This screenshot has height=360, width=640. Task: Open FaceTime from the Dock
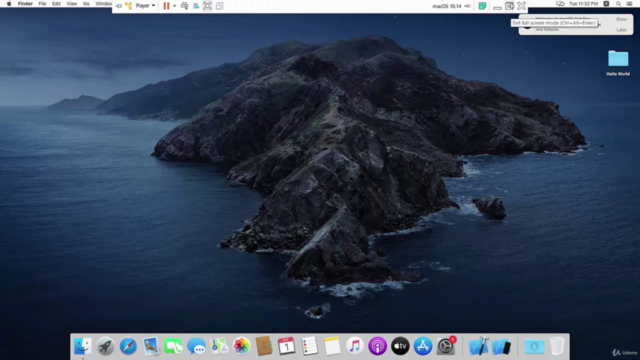click(173, 346)
